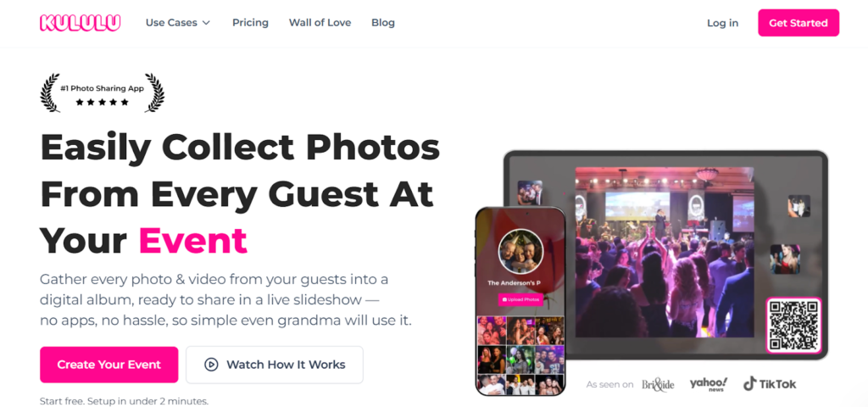Click the play icon in Watch How It Works
This screenshot has width=868, height=407.
pos(211,365)
